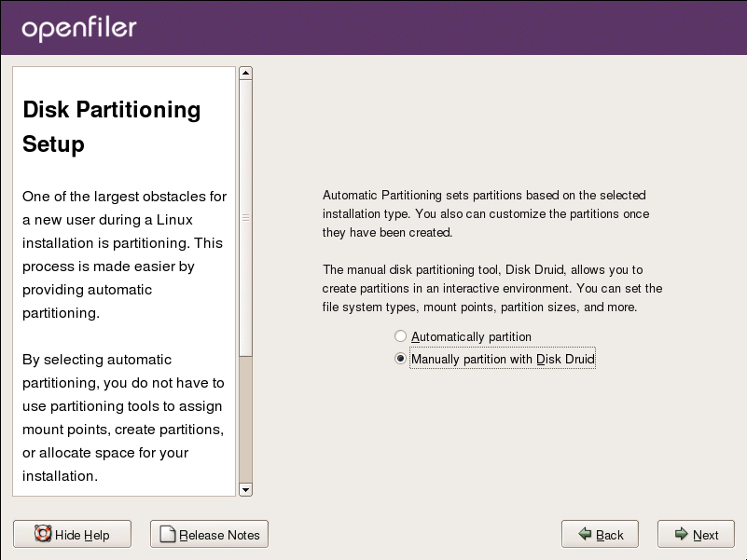Click the green right arrow icon
This screenshot has height=560, width=747.
pyautogui.click(x=682, y=534)
